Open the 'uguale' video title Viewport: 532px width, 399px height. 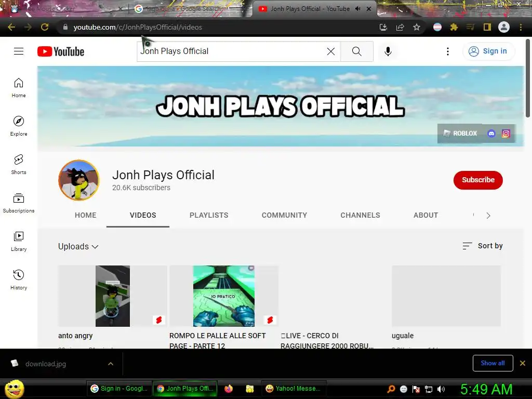pyautogui.click(x=403, y=336)
